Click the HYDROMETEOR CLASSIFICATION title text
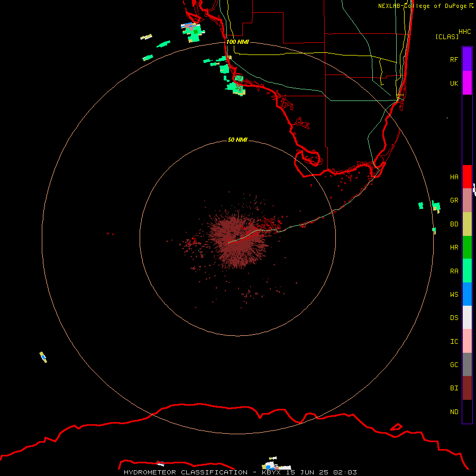The width and height of the screenshot is (476, 476). (186, 472)
